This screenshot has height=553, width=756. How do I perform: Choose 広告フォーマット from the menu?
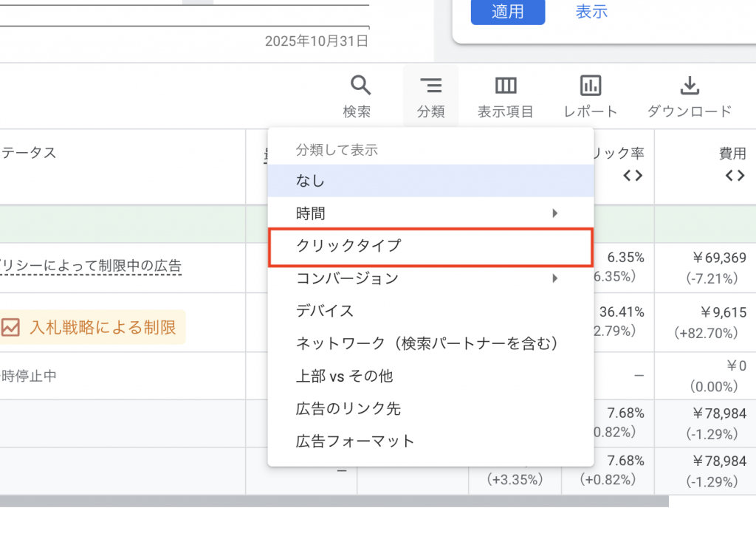355,441
